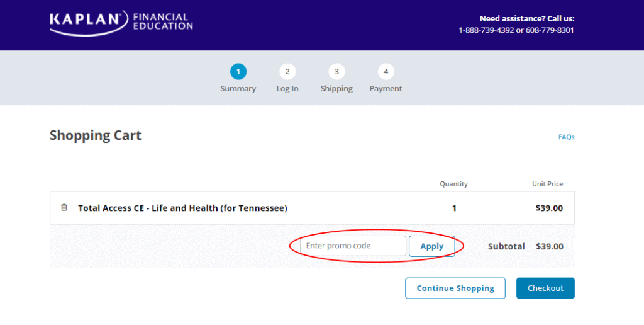The image size is (644, 325).
Task: Open the step 4 circle
Action: click(x=386, y=72)
